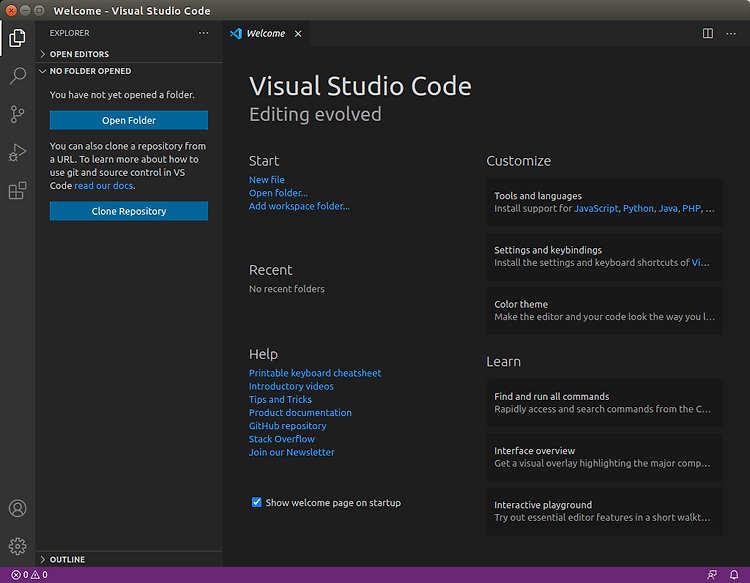Select the Welcome tab
The width and height of the screenshot is (750, 583).
[x=266, y=33]
